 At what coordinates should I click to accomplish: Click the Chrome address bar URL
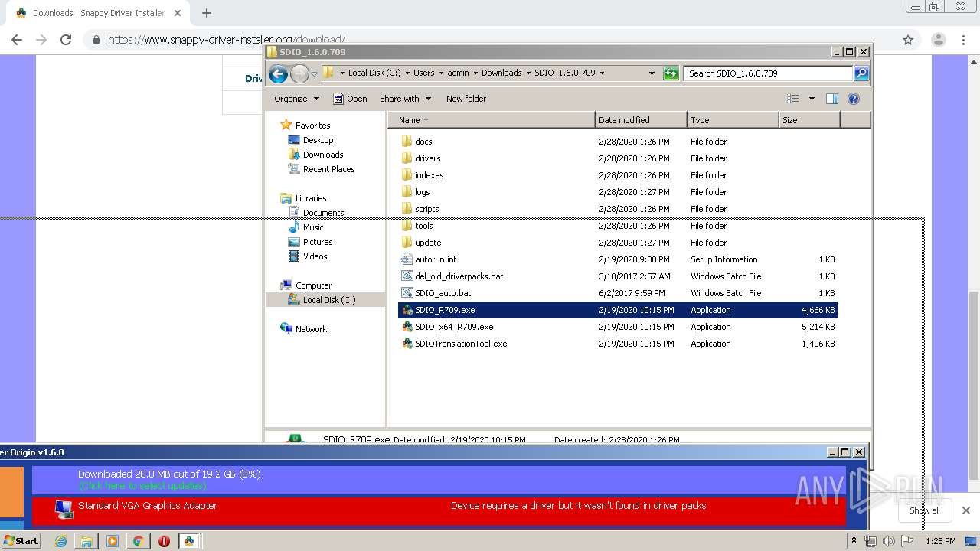[x=227, y=40]
